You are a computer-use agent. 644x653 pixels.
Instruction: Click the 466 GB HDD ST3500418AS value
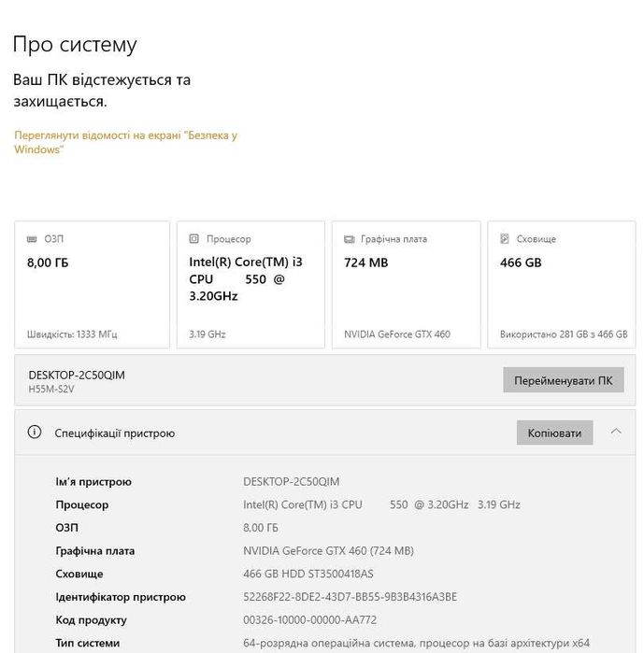point(308,575)
